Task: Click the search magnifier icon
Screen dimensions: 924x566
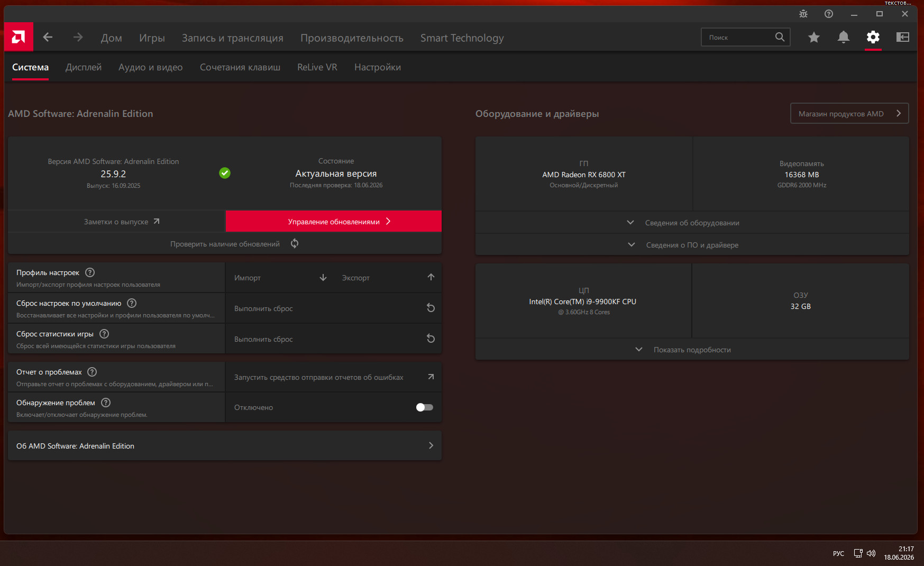Action: pyautogui.click(x=780, y=37)
